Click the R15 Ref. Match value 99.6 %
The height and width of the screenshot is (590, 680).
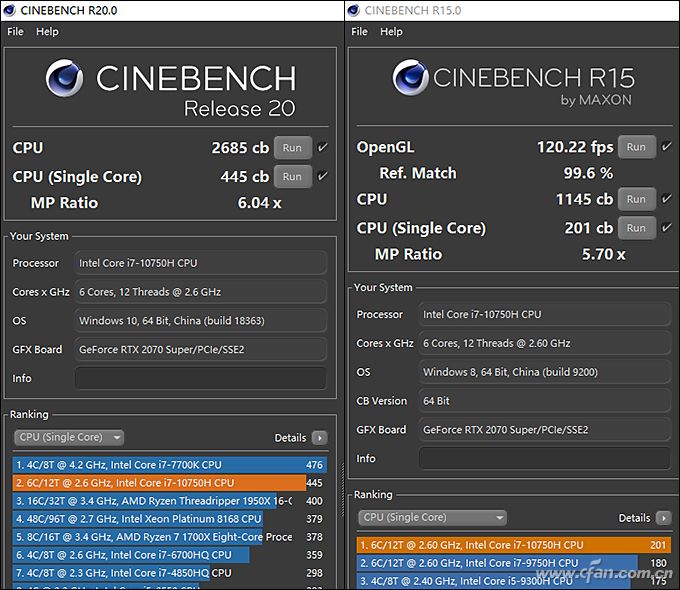pos(588,173)
